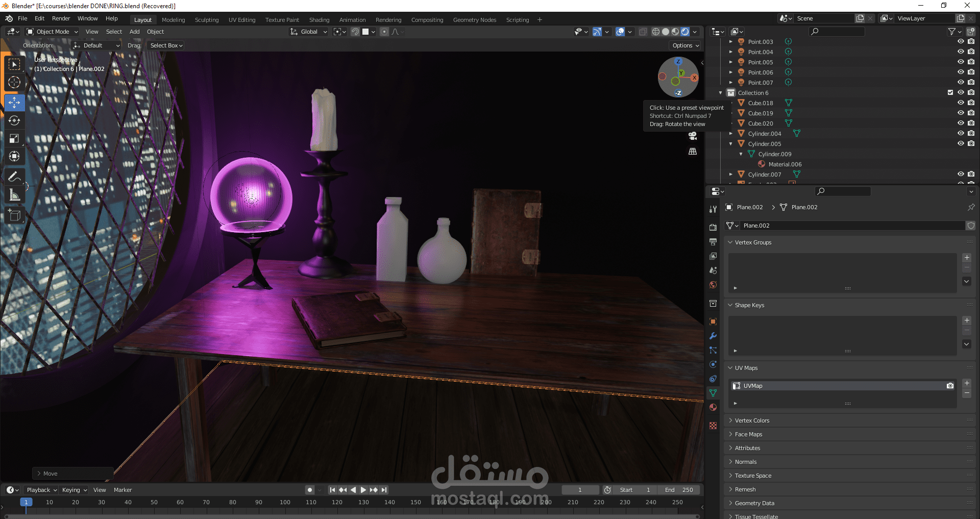
Task: Open Object Constraints properties tab
Action: [713, 379]
